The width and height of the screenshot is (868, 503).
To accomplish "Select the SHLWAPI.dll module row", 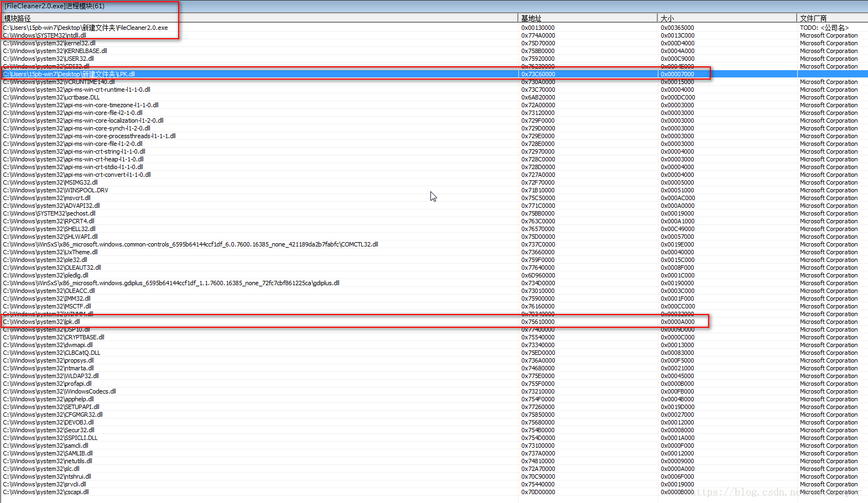I will (434, 237).
